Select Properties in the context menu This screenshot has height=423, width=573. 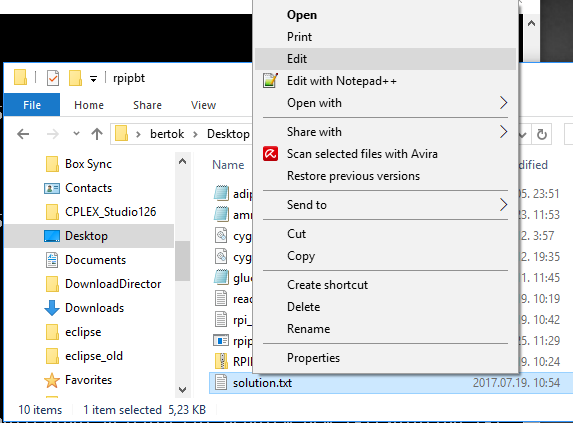[385, 358]
